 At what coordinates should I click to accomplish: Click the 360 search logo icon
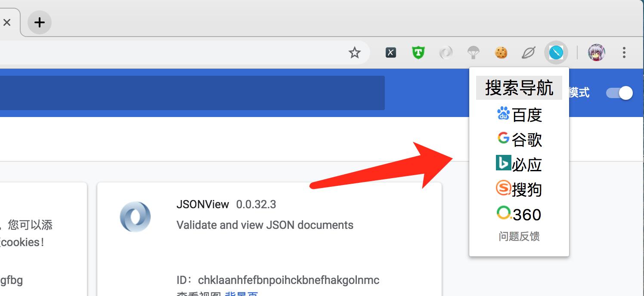(x=504, y=213)
